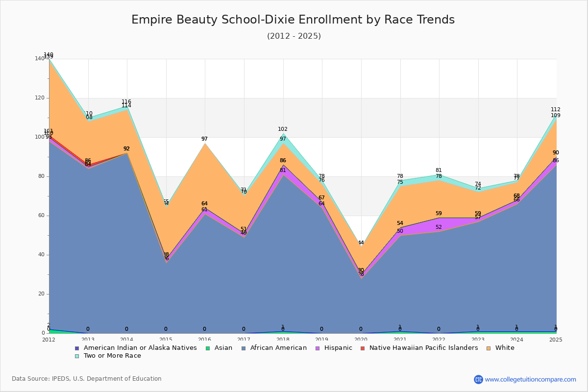Click the 2018 peak data label 102

[x=283, y=129]
